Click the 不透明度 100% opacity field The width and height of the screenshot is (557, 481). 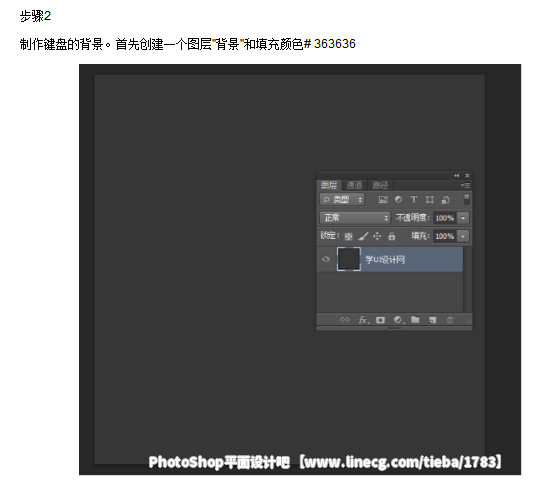[x=445, y=218]
